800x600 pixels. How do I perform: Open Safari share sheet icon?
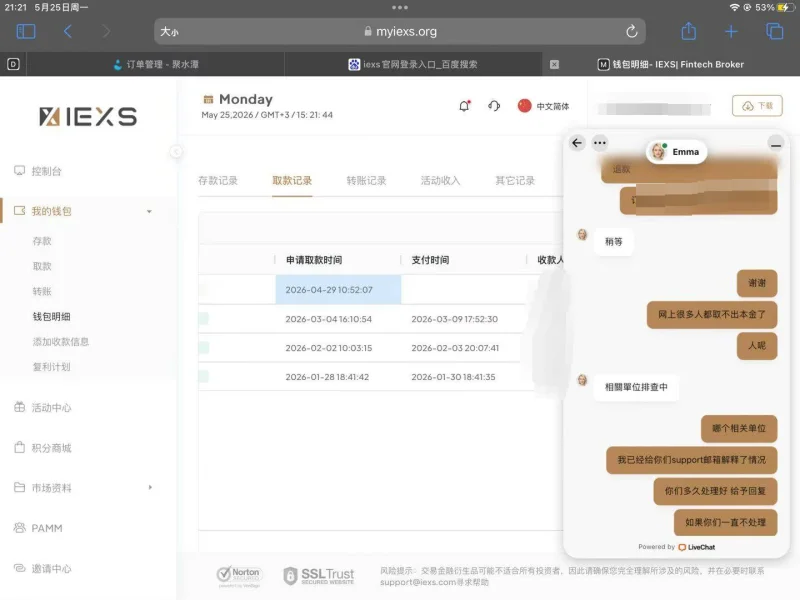pos(688,31)
